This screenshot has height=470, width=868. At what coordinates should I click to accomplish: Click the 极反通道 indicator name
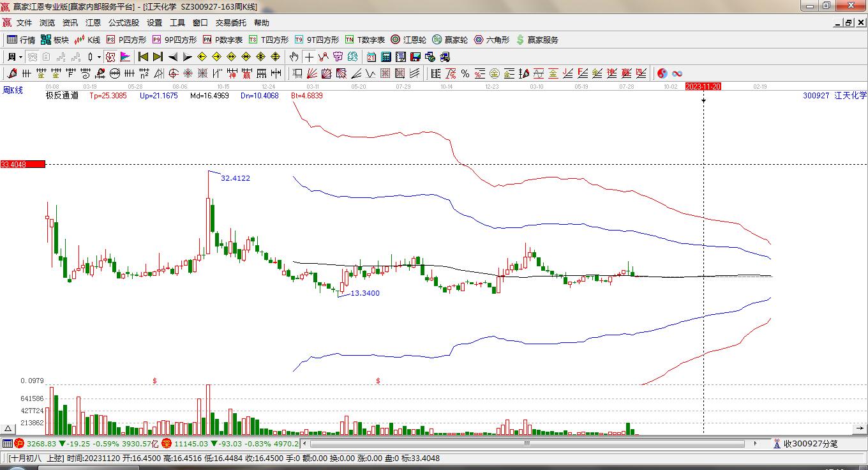[x=62, y=96]
